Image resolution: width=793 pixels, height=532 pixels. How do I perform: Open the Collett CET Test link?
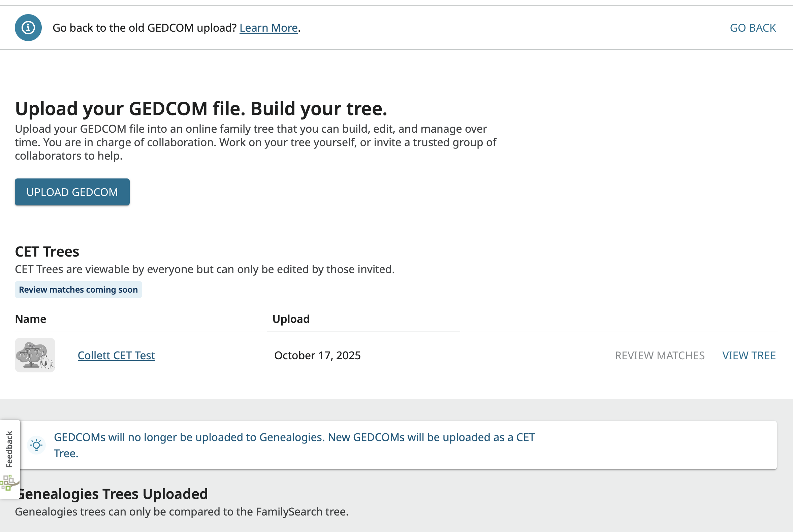[116, 355]
